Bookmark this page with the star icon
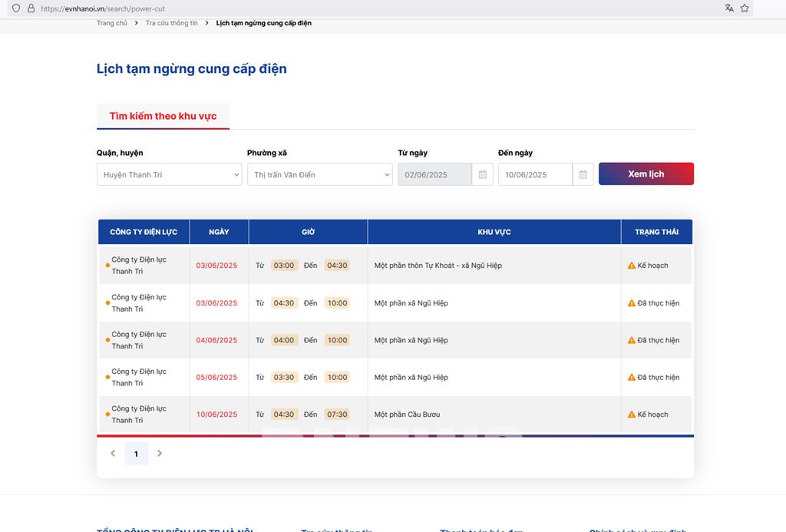The width and height of the screenshot is (786, 532). tap(745, 8)
